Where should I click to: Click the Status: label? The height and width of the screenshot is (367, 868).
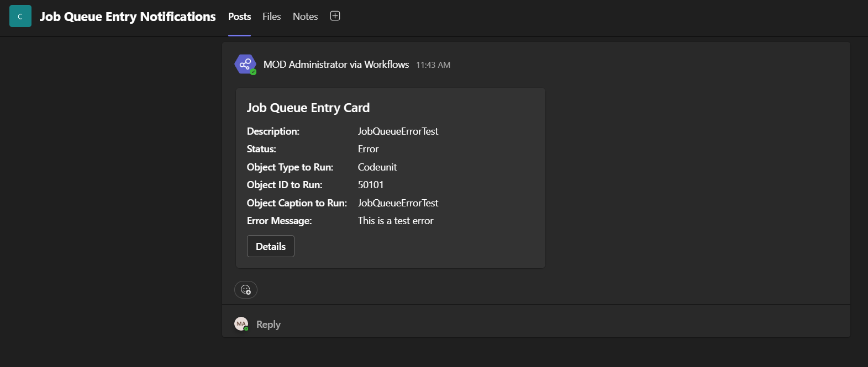pos(261,149)
